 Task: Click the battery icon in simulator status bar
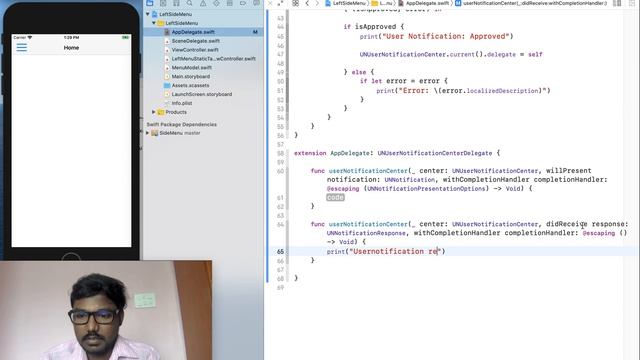pos(125,37)
